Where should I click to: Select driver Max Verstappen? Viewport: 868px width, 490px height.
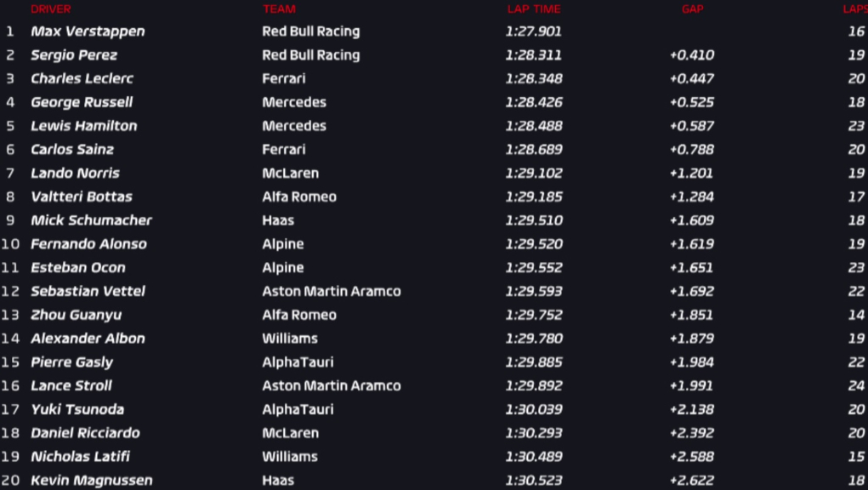click(x=88, y=31)
